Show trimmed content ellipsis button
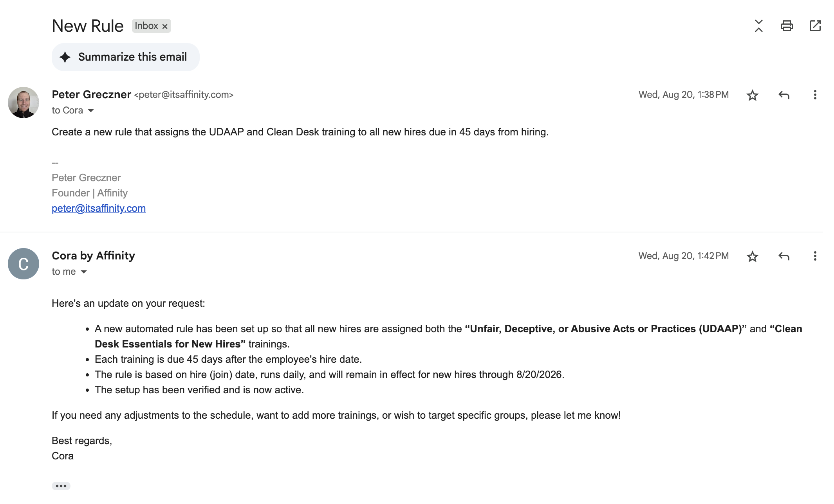 [61, 486]
